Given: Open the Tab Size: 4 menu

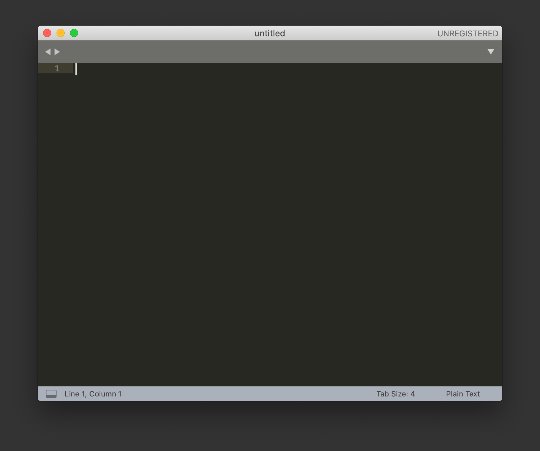Looking at the screenshot, I should click(395, 394).
